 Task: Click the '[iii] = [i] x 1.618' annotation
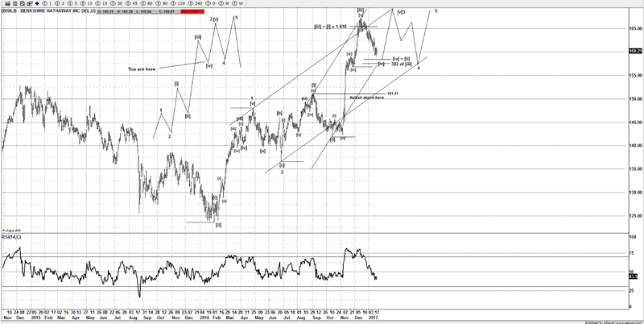(x=331, y=27)
